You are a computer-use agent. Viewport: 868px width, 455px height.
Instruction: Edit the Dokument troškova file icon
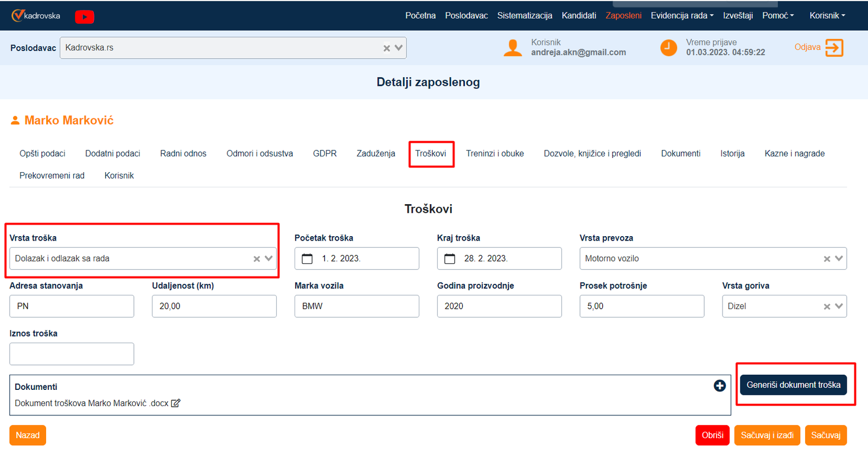coord(176,403)
